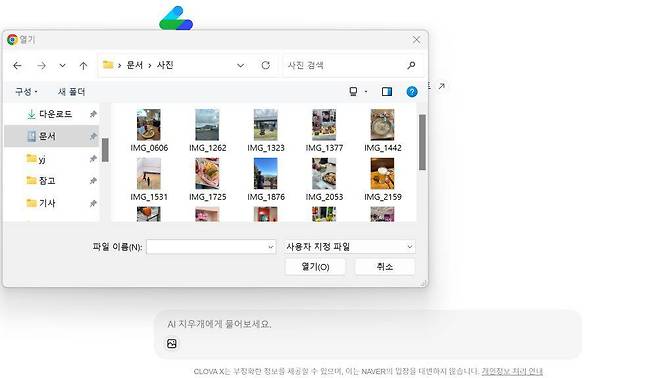Go up one folder level arrow
658x378 pixels.
[83, 65]
